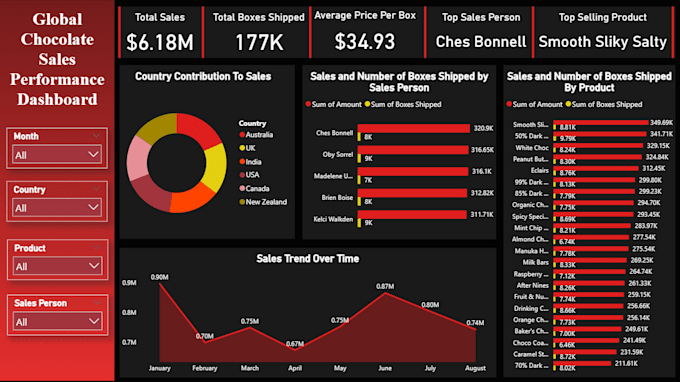Select the Milk Bars product red bar
This screenshot has width=680, height=382.
(590, 260)
